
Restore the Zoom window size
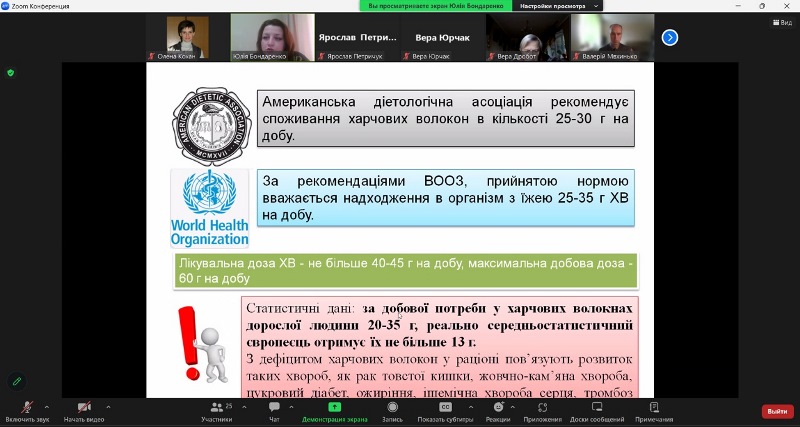pos(762,6)
